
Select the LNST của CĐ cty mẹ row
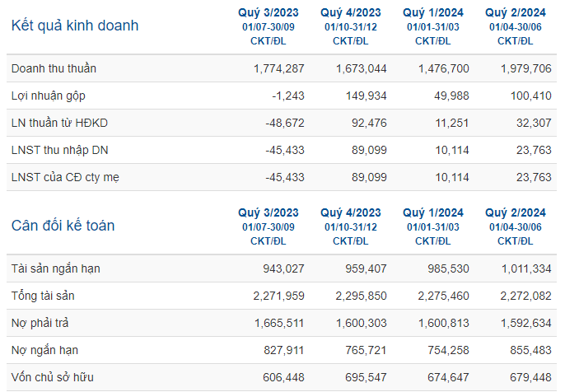coord(282,177)
